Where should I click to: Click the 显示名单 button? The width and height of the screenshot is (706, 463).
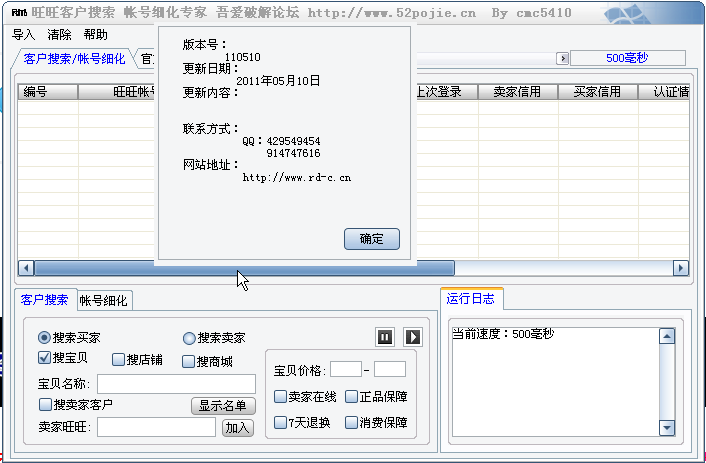click(223, 405)
